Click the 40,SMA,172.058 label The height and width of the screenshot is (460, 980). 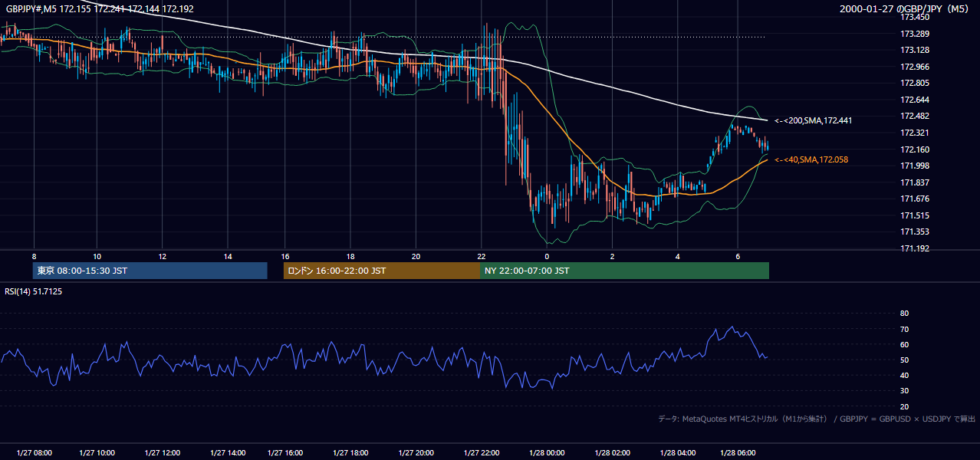tap(811, 159)
